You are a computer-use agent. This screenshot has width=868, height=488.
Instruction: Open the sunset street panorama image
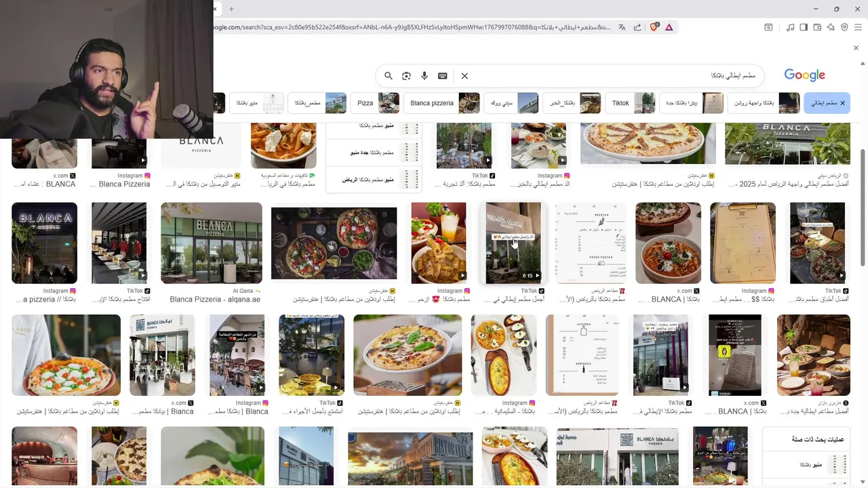tap(410, 459)
